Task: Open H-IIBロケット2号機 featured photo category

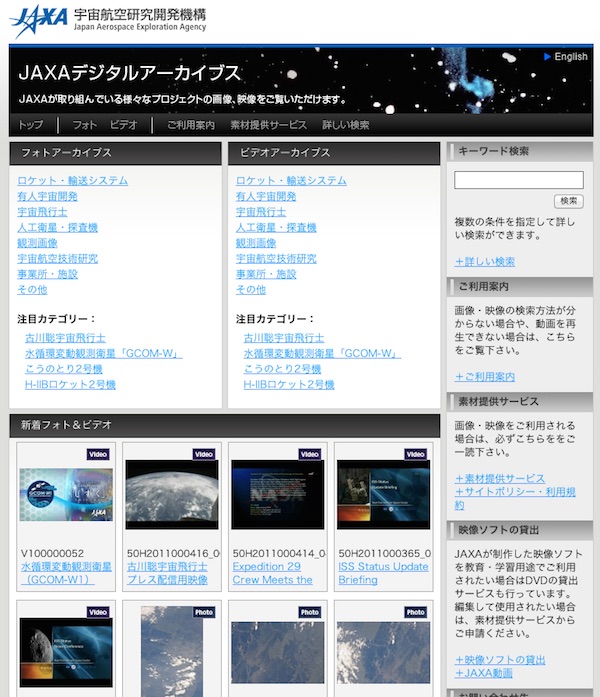Action: [70, 385]
